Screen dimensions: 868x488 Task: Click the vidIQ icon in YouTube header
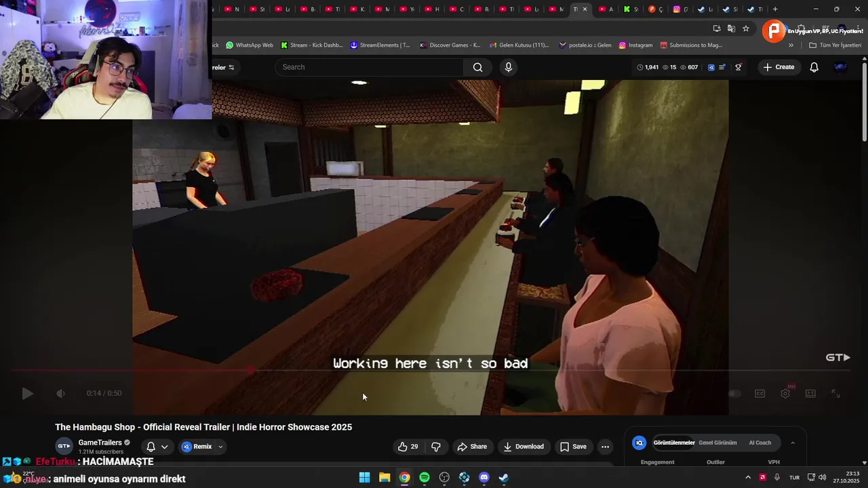coord(711,67)
